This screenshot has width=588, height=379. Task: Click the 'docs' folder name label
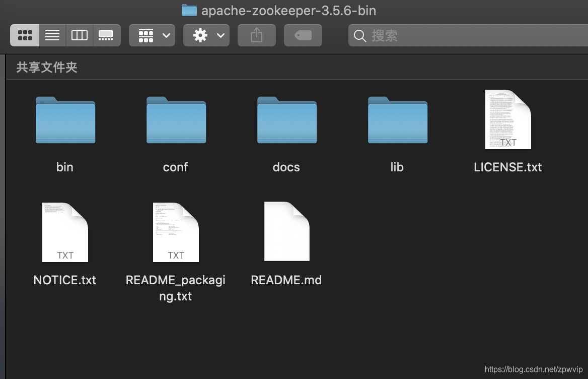tap(286, 167)
